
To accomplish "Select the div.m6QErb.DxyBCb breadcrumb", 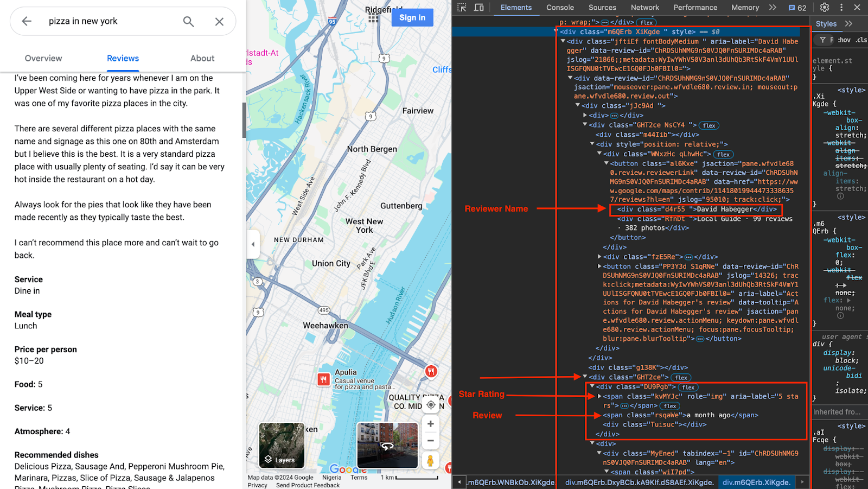I will click(639, 482).
